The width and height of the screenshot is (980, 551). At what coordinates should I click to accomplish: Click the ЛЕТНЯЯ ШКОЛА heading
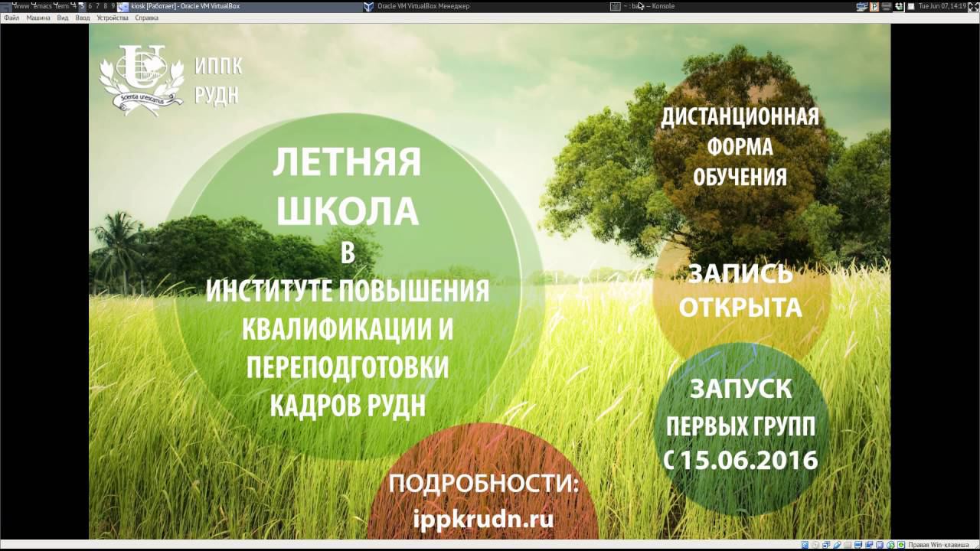coord(347,187)
